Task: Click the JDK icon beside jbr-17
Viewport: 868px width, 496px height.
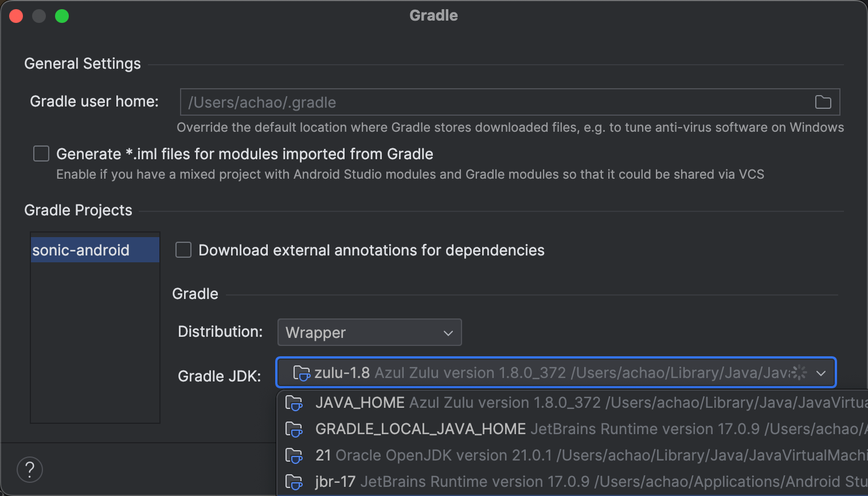Action: (x=294, y=482)
